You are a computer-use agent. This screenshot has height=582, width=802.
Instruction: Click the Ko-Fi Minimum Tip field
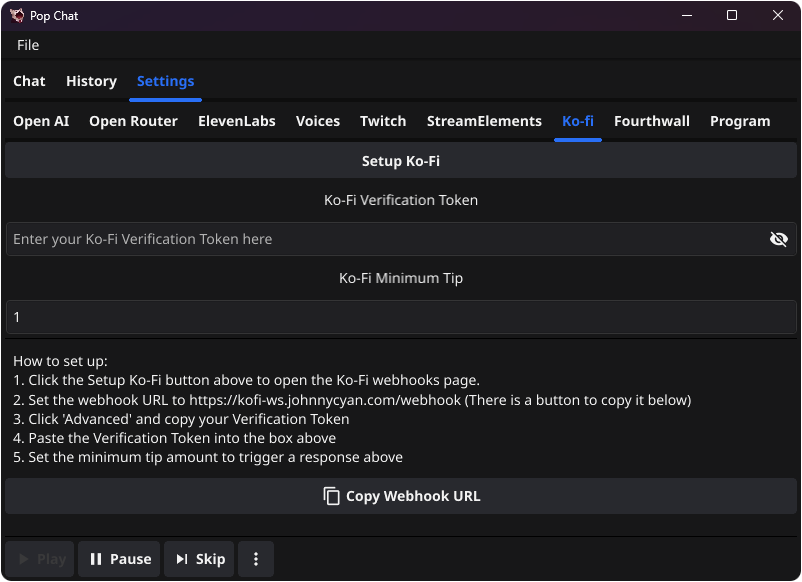(x=400, y=317)
